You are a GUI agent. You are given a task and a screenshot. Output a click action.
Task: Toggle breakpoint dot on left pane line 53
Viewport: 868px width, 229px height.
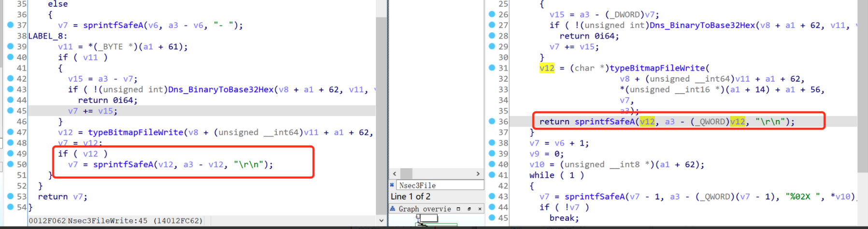[x=10, y=196]
